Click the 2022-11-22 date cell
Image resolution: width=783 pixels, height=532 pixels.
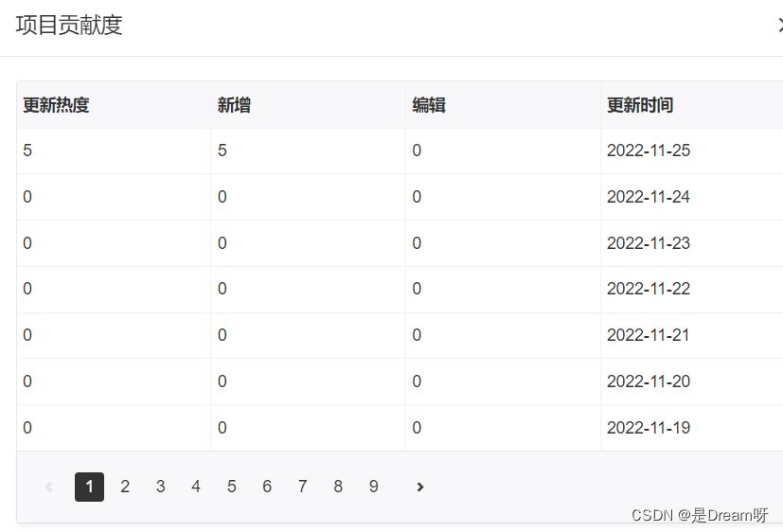[x=649, y=289]
